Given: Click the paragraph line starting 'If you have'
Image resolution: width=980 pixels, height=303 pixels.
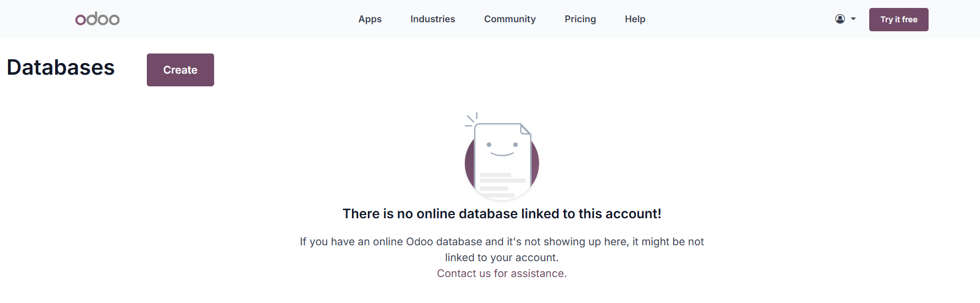Looking at the screenshot, I should [502, 242].
